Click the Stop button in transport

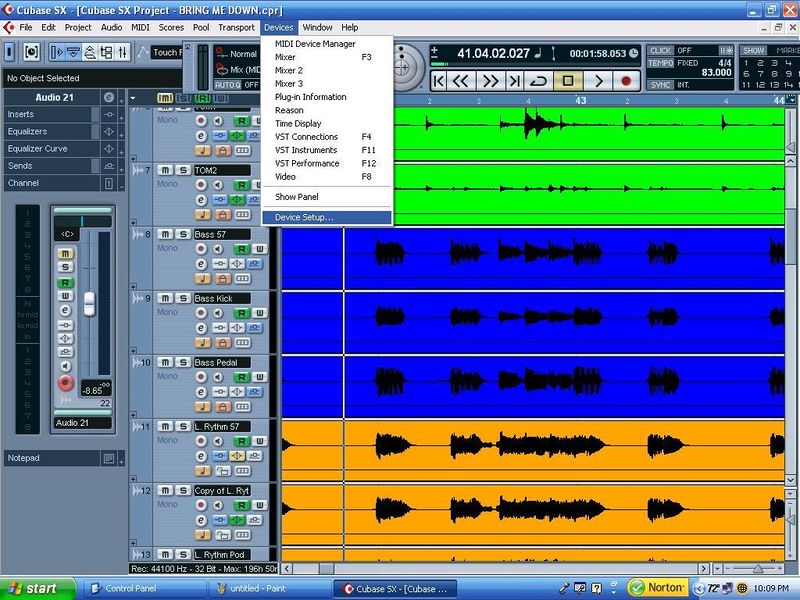point(567,81)
